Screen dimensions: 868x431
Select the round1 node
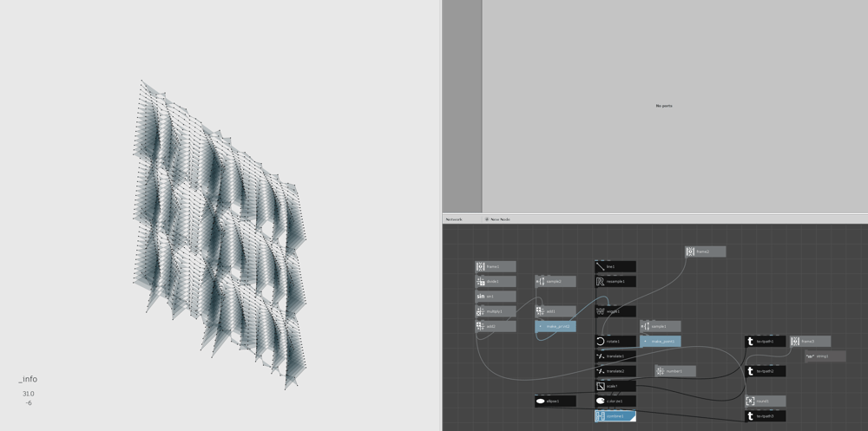765,402
